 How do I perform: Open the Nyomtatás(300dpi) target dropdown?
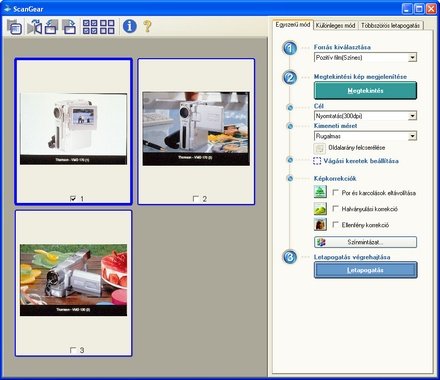[365, 116]
